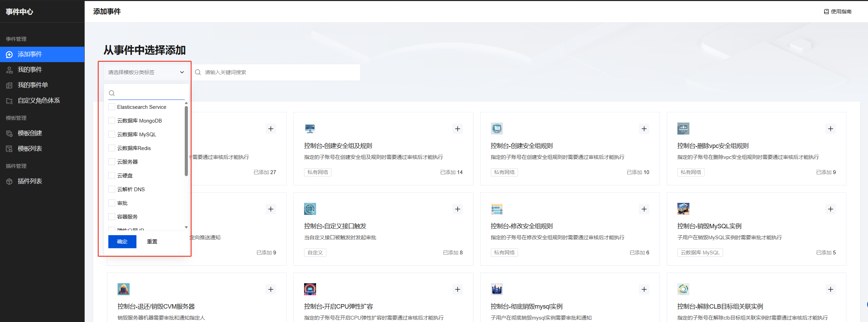
Task: Click the 自定义 tag on 控制台-自定义接口触发 card
Action: [315, 253]
